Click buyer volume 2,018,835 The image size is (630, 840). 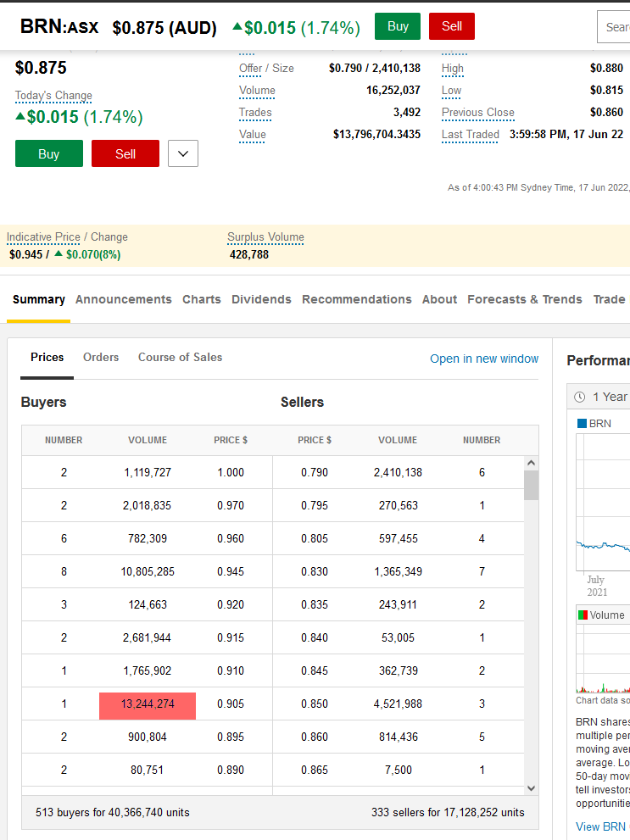(147, 506)
